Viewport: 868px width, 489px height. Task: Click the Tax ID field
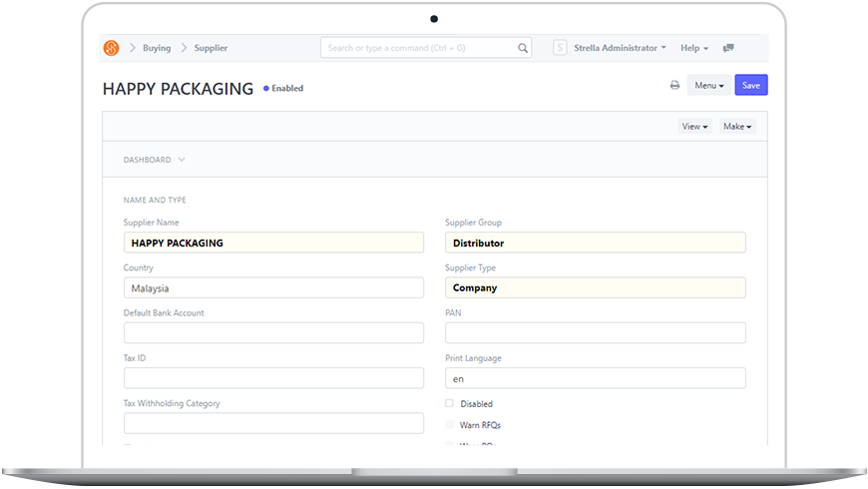click(273, 378)
